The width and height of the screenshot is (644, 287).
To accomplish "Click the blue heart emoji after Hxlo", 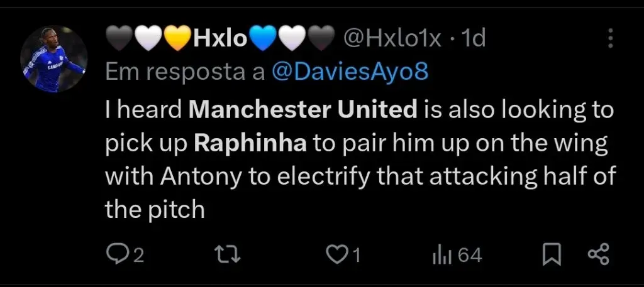I will (x=262, y=40).
